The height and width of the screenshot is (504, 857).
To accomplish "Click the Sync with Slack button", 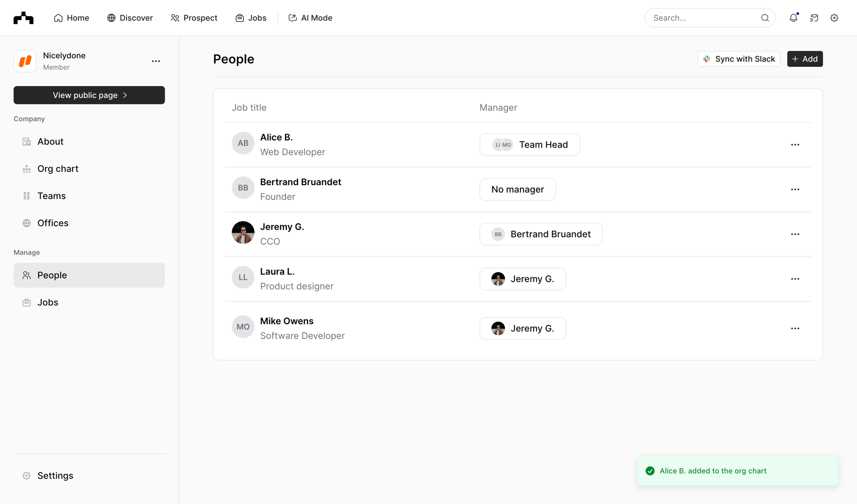I will tap(739, 58).
